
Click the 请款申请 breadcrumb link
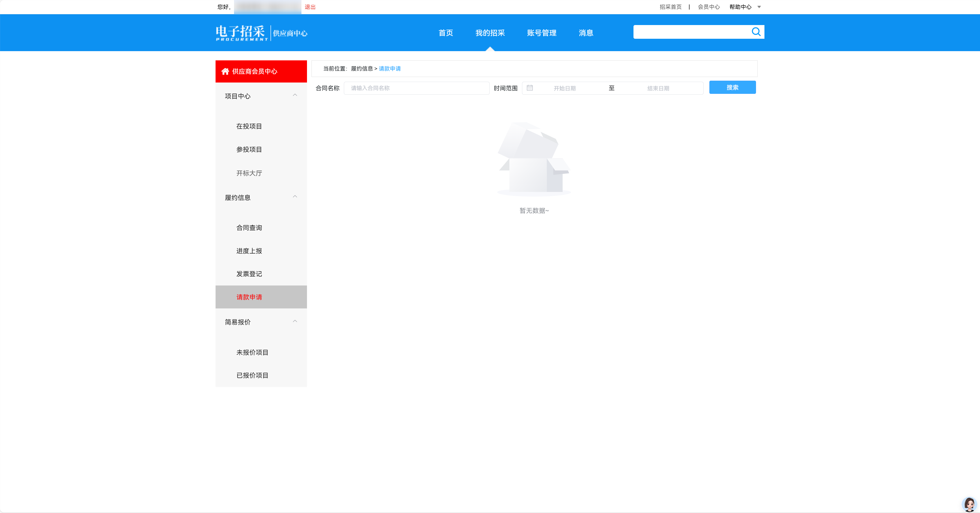[x=389, y=69]
